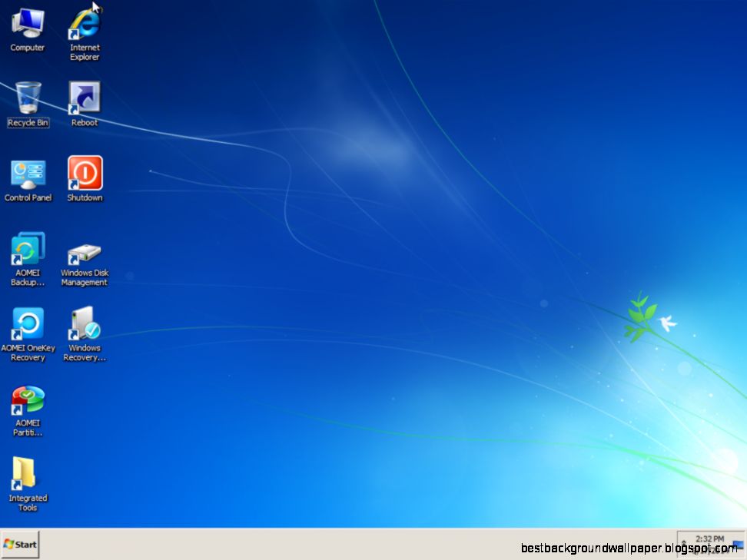Select the Shutdown icon label

point(84,197)
